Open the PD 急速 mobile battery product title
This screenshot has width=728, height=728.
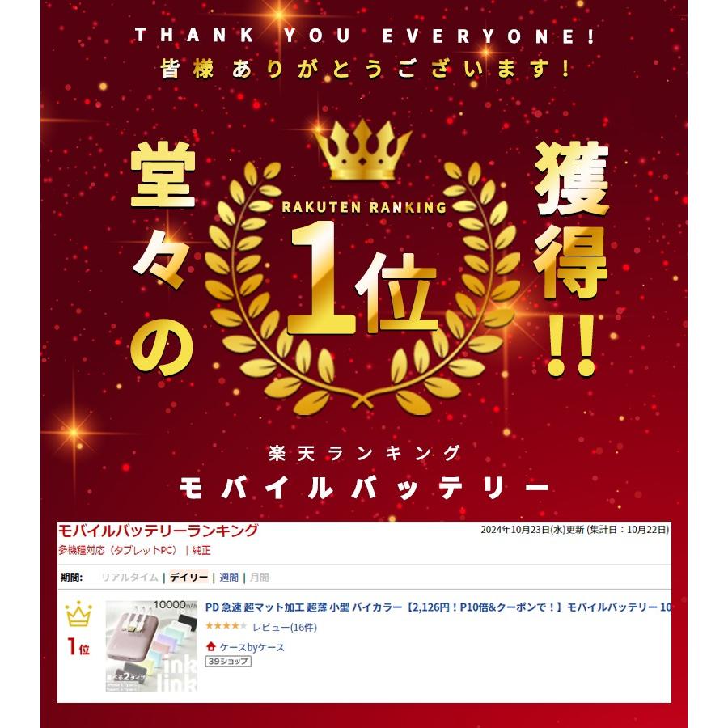point(438,607)
